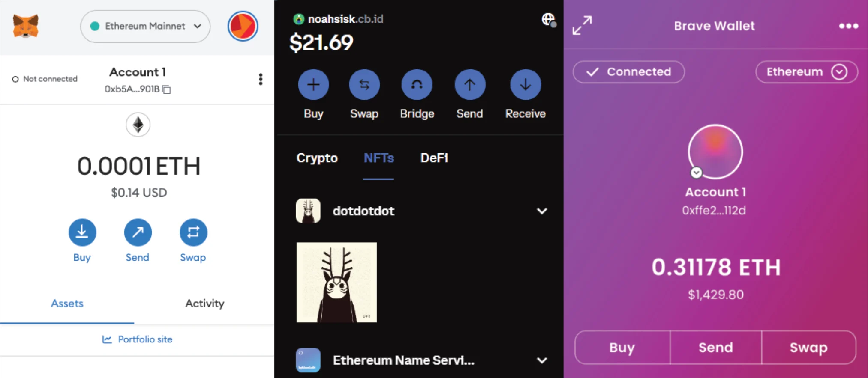Copy the 0xb5A...901B account address
The width and height of the screenshot is (868, 378).
166,89
